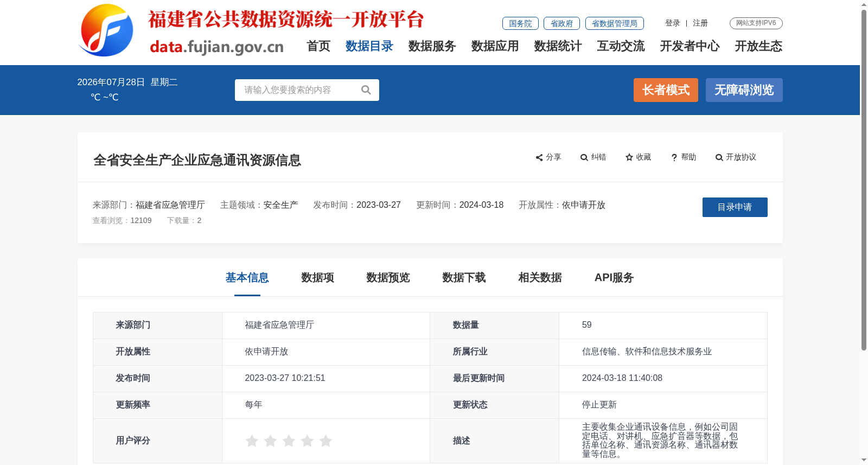Viewport: 868px width, 465px height.
Task: Click the Fujian platform logo icon
Action: [x=106, y=30]
